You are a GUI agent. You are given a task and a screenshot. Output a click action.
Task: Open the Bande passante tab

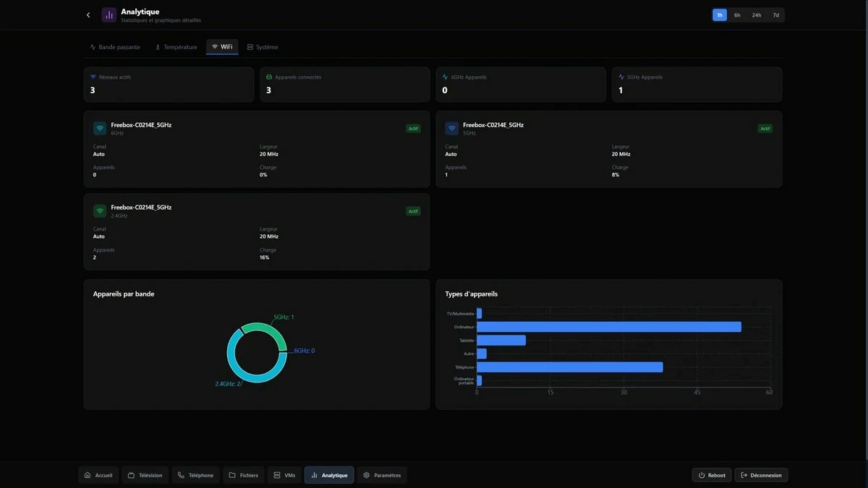pyautogui.click(x=118, y=46)
